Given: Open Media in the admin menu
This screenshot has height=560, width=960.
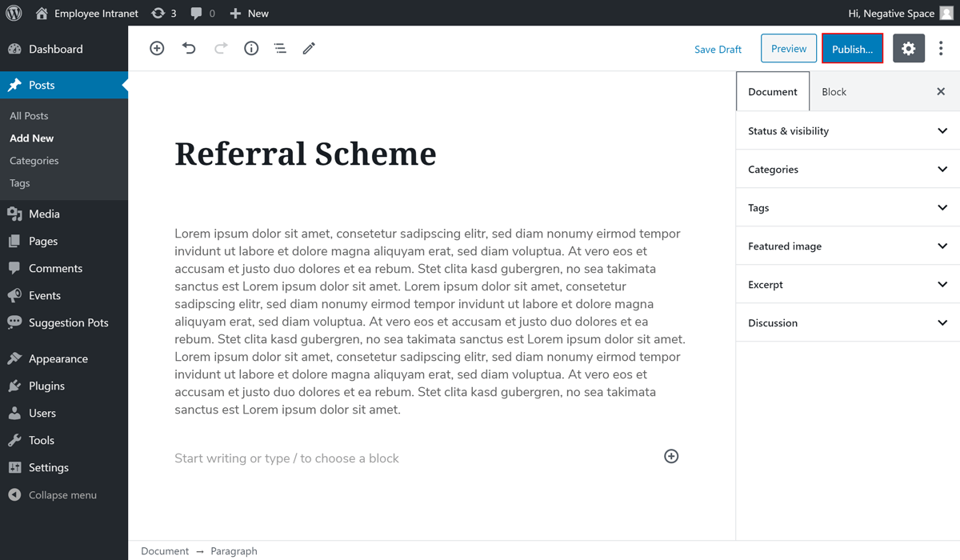Looking at the screenshot, I should (44, 214).
